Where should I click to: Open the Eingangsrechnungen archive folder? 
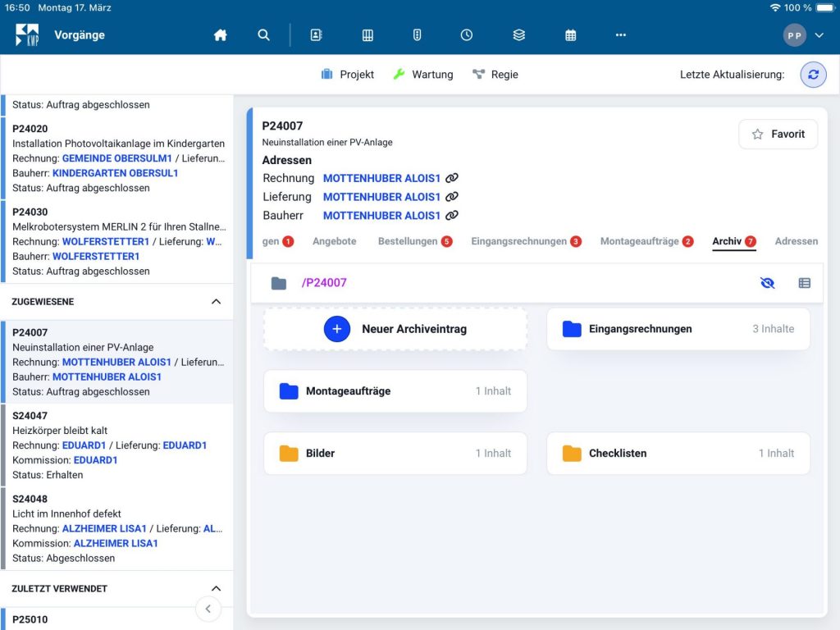(x=678, y=329)
